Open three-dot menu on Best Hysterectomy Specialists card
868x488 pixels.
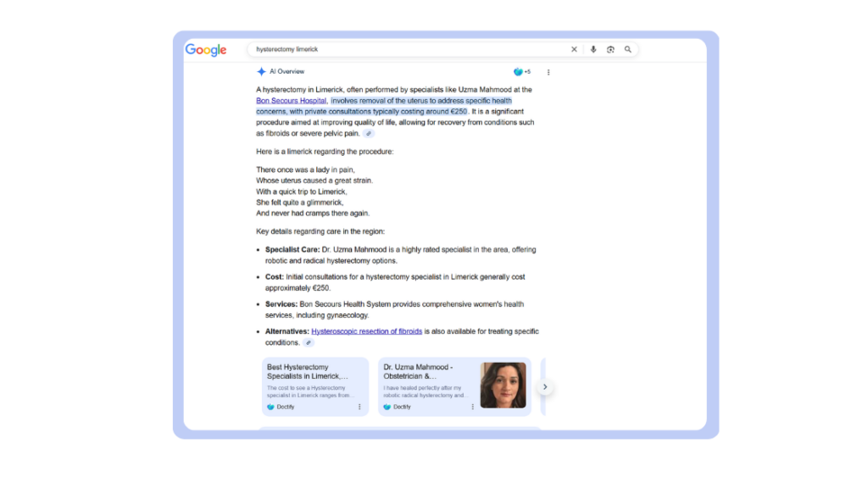point(359,407)
